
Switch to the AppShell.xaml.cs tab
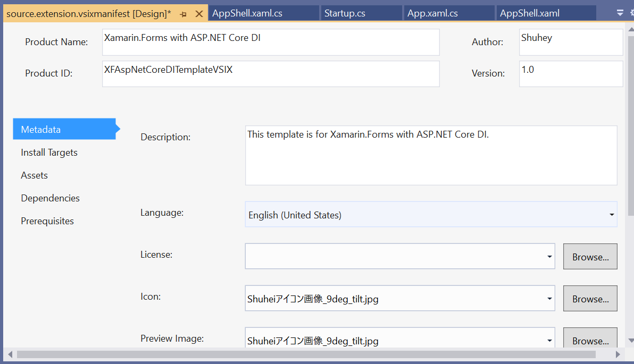click(x=247, y=13)
